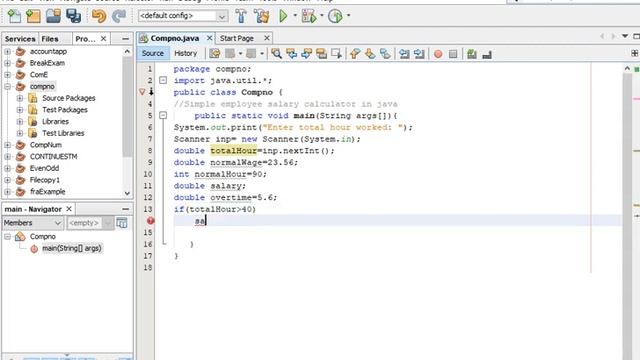The image size is (640, 360).
Task: Expand the BreakExam project node
Action: [x=7, y=63]
